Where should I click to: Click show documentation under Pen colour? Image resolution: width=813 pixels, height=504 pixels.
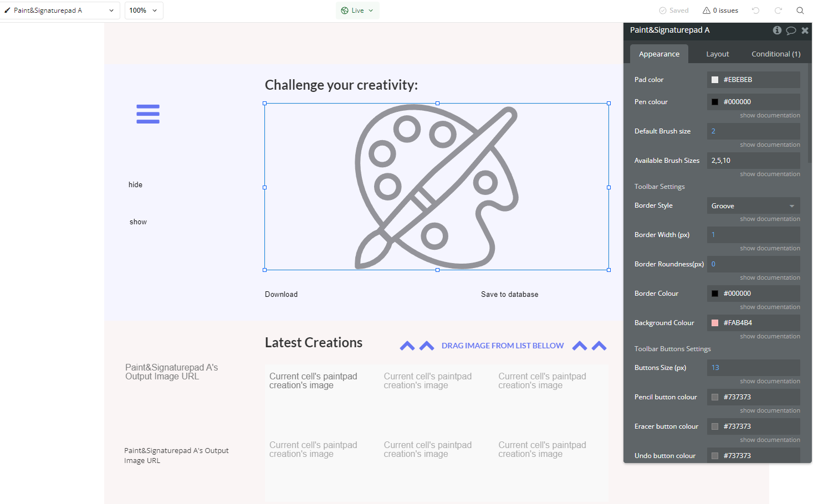tap(770, 116)
